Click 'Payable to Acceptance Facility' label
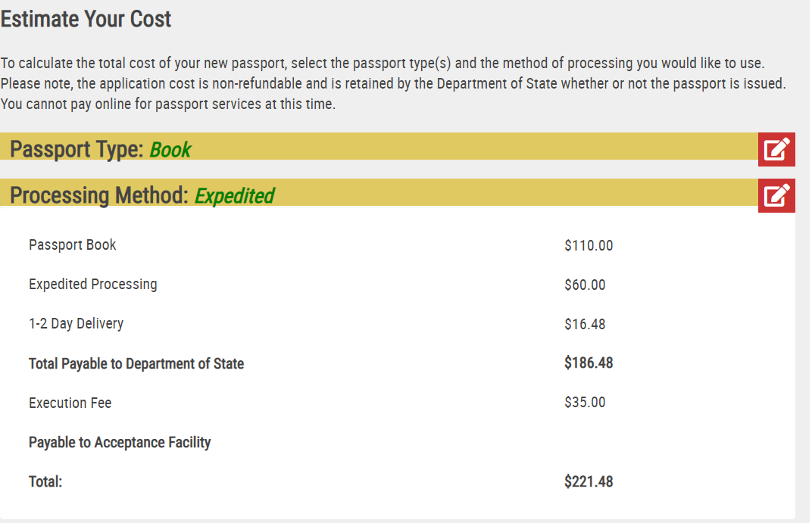This screenshot has width=812, height=523. 120,442
